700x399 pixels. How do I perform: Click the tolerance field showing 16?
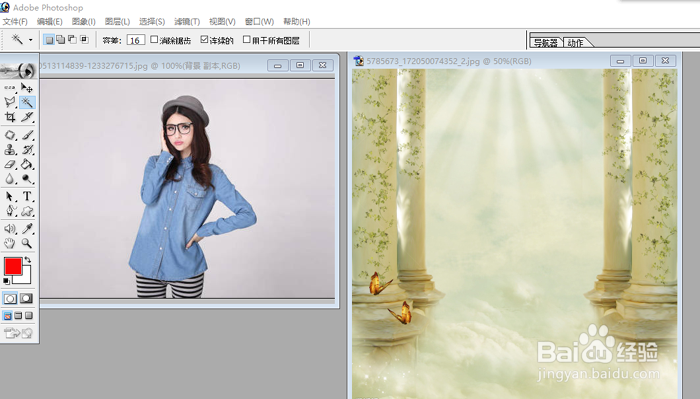click(x=135, y=40)
